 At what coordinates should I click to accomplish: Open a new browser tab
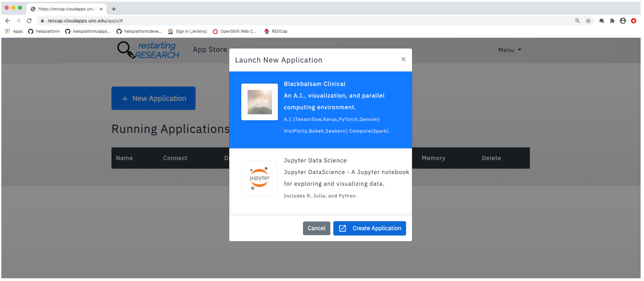click(114, 9)
